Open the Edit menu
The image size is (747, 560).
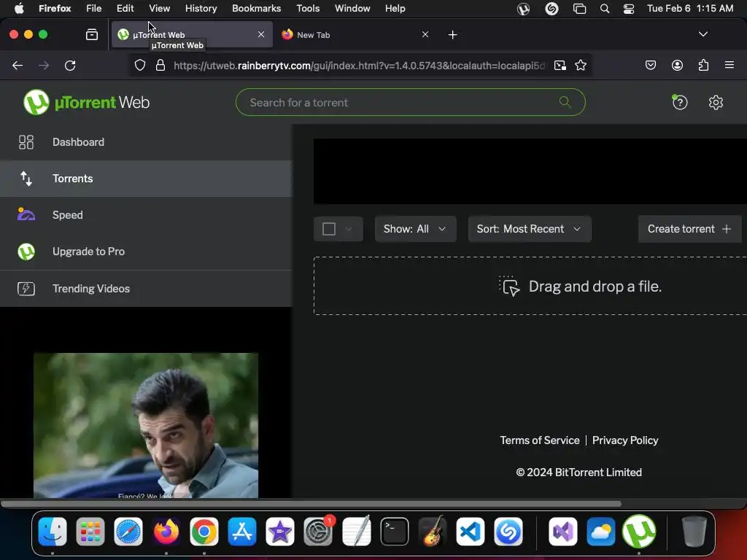click(x=125, y=9)
